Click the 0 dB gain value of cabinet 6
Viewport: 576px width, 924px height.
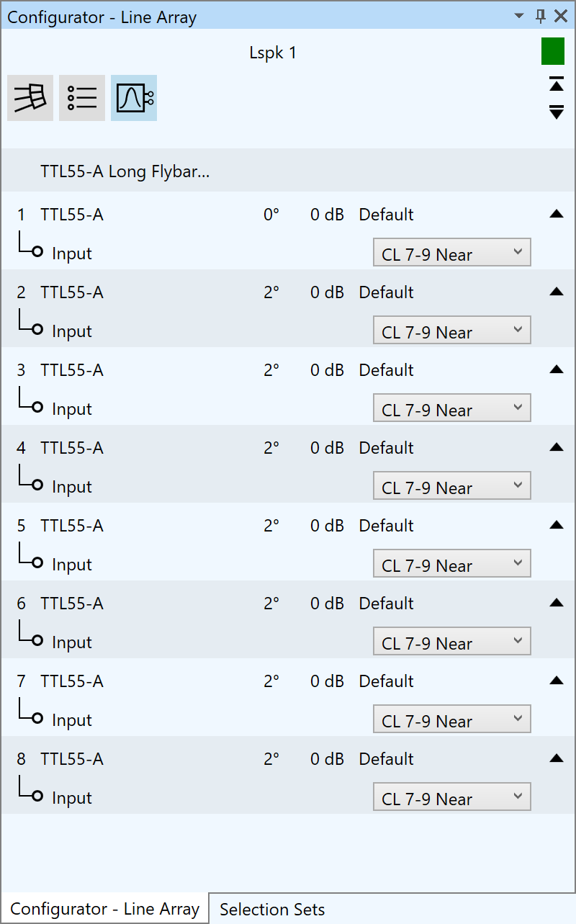click(x=328, y=604)
